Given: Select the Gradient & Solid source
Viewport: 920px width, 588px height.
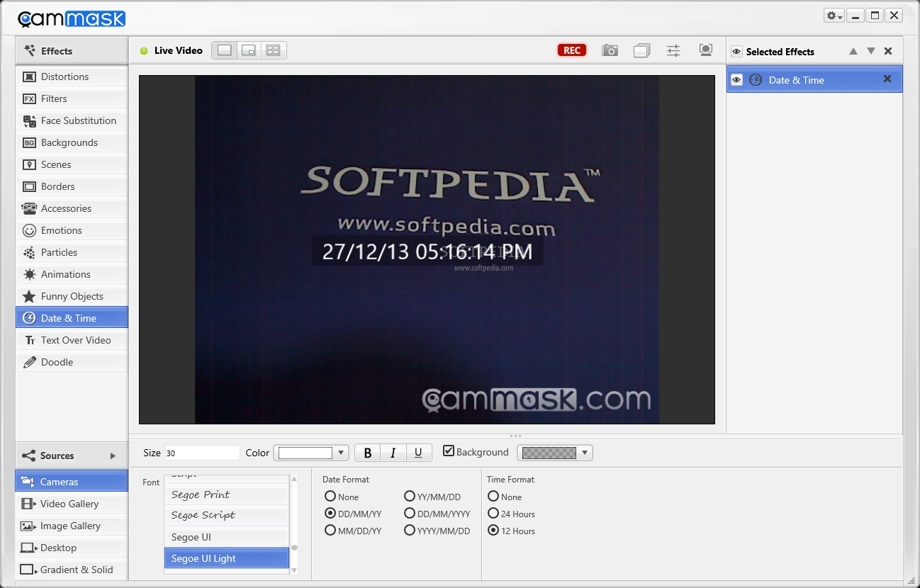Looking at the screenshot, I should click(x=72, y=570).
